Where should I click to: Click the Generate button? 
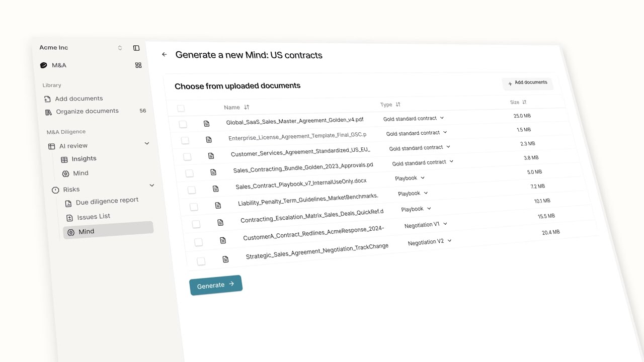[215, 285]
